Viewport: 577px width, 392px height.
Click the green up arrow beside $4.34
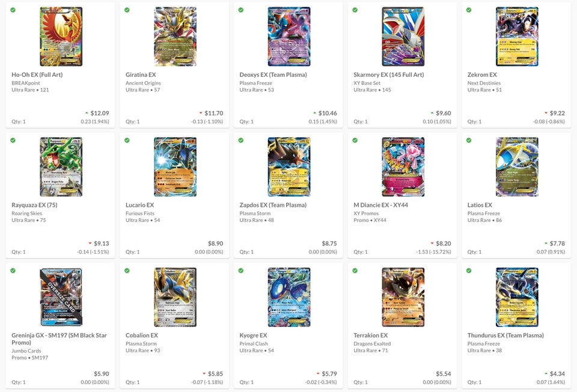tap(546, 373)
